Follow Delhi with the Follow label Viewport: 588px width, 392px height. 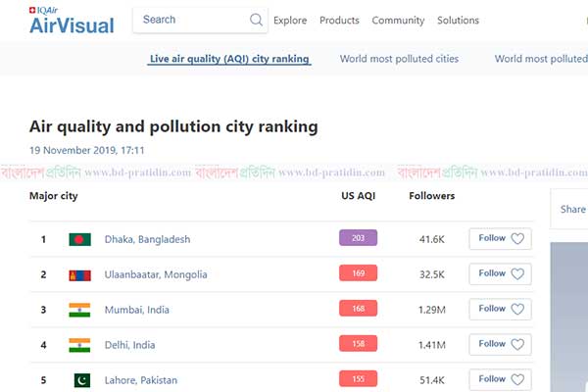click(492, 344)
